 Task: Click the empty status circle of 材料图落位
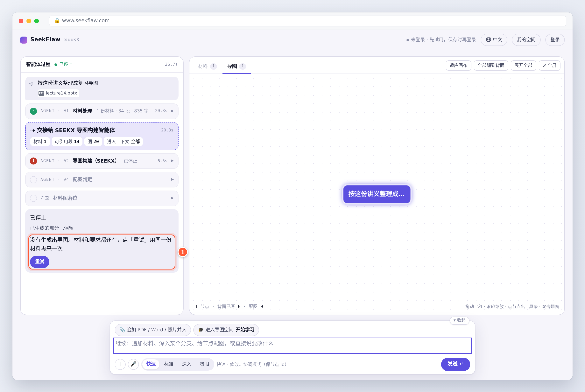point(33,198)
